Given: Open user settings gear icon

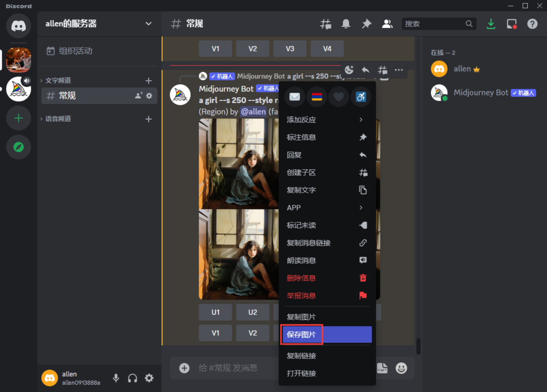Looking at the screenshot, I should pyautogui.click(x=149, y=378).
